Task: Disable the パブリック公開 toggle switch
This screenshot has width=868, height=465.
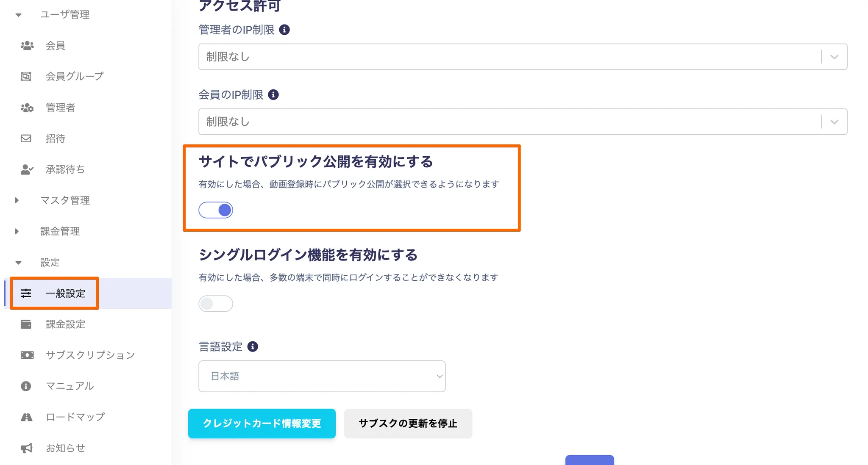Action: coord(216,210)
